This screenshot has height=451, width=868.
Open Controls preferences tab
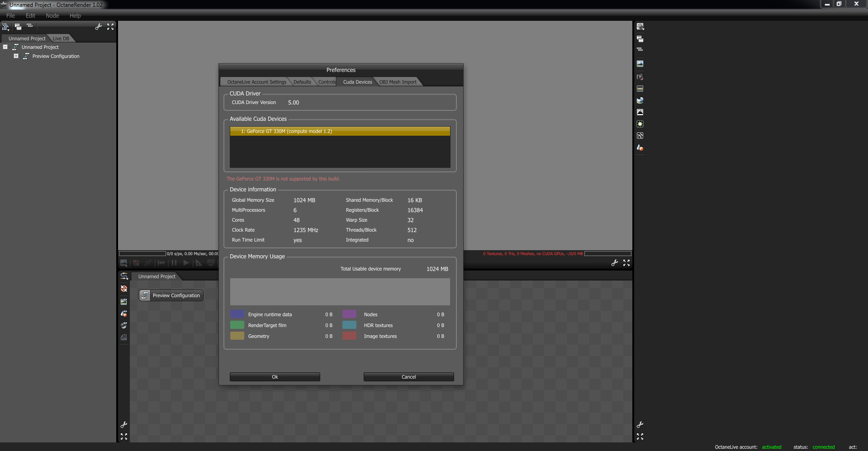coord(327,82)
